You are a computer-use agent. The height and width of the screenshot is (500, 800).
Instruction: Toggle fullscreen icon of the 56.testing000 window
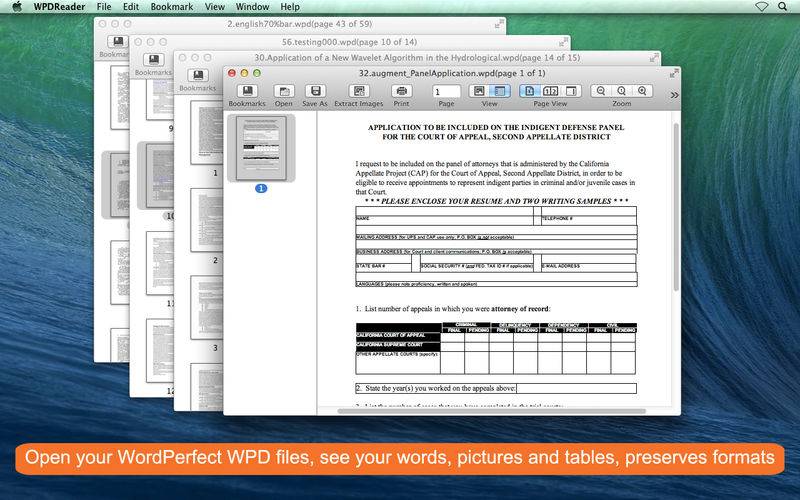pos(563,42)
